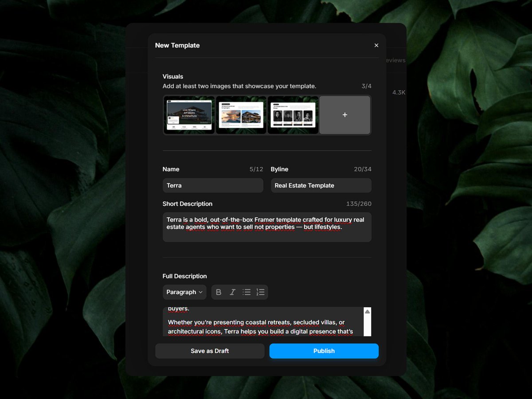Close the New Template dialog
This screenshot has height=399, width=532.
click(x=376, y=45)
